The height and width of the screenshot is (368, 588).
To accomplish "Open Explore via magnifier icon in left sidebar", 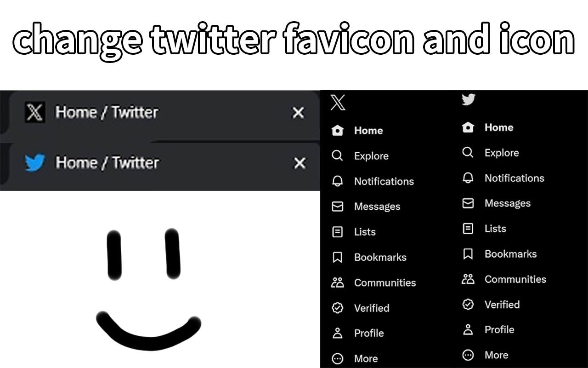I will click(337, 156).
